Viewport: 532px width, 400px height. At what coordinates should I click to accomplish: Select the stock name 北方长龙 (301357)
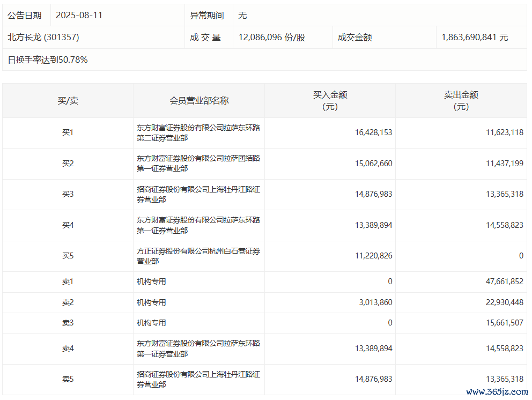pyautogui.click(x=43, y=38)
